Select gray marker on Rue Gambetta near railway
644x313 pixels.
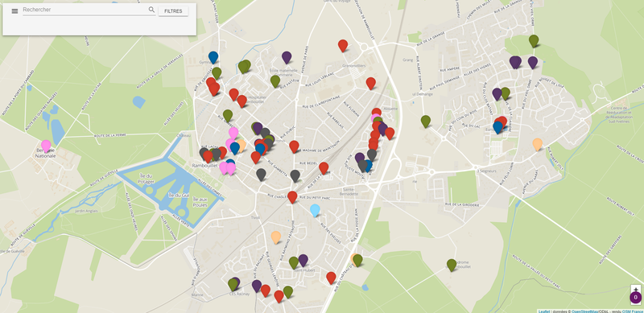point(295,175)
